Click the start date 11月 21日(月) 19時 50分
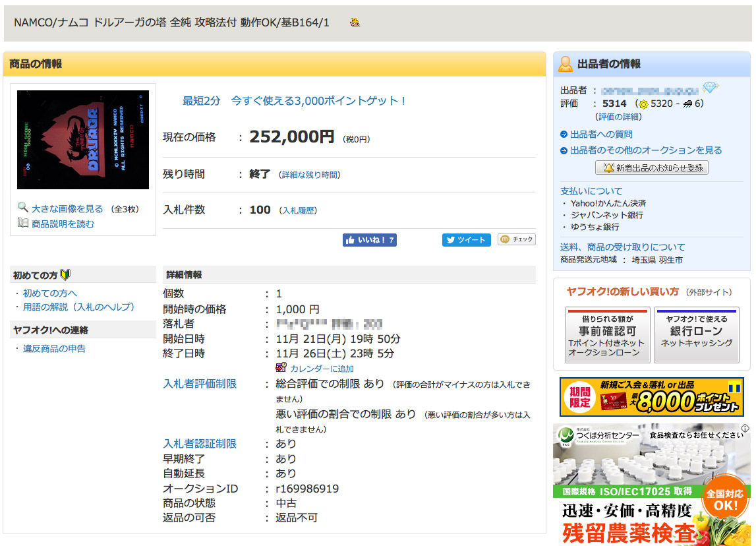Image resolution: width=756 pixels, height=546 pixels. click(338, 339)
